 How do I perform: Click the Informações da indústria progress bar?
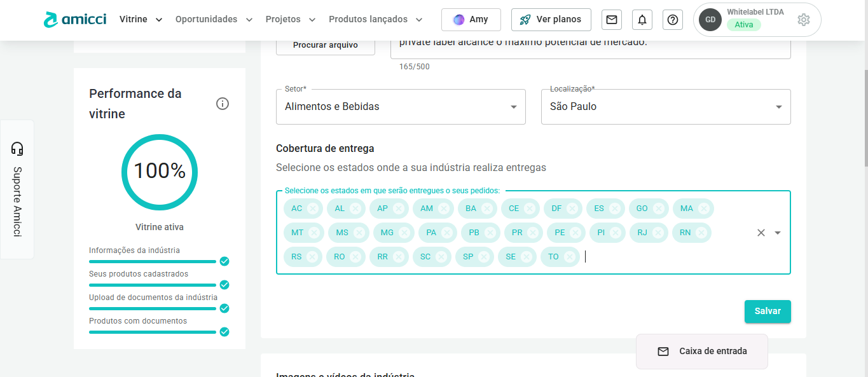153,261
